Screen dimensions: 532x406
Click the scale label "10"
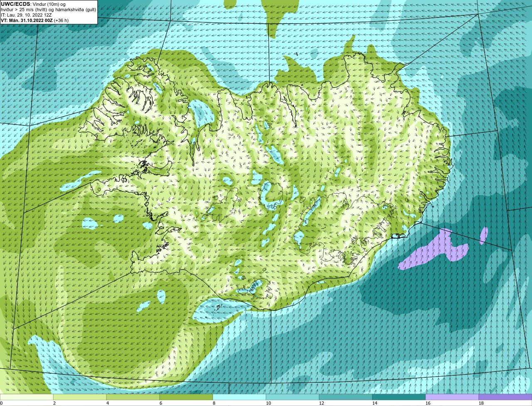coord(268,403)
